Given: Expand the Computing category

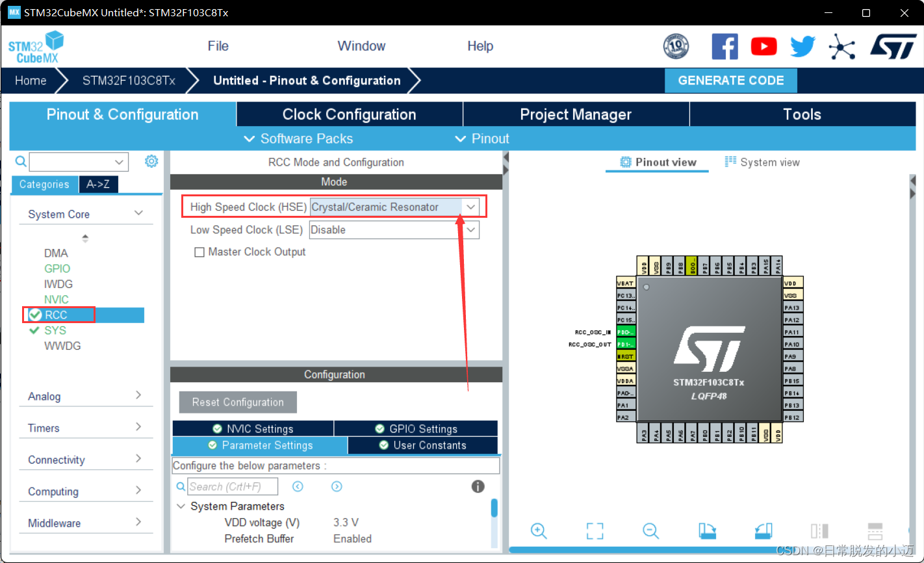Looking at the screenshot, I should click(x=138, y=490).
